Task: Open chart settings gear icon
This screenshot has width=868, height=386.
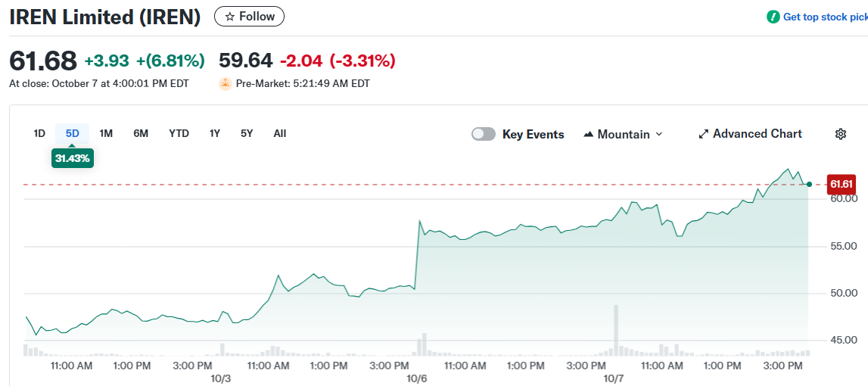Action: click(840, 134)
